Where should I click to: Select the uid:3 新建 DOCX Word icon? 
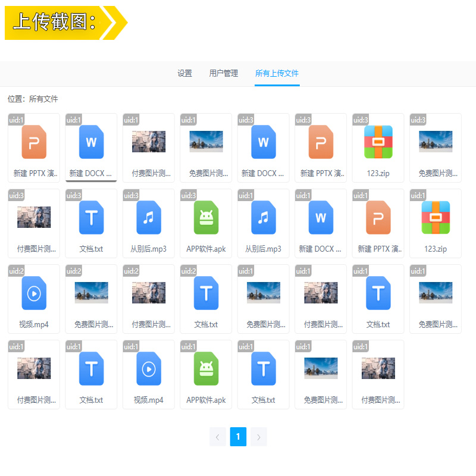pos(263,142)
